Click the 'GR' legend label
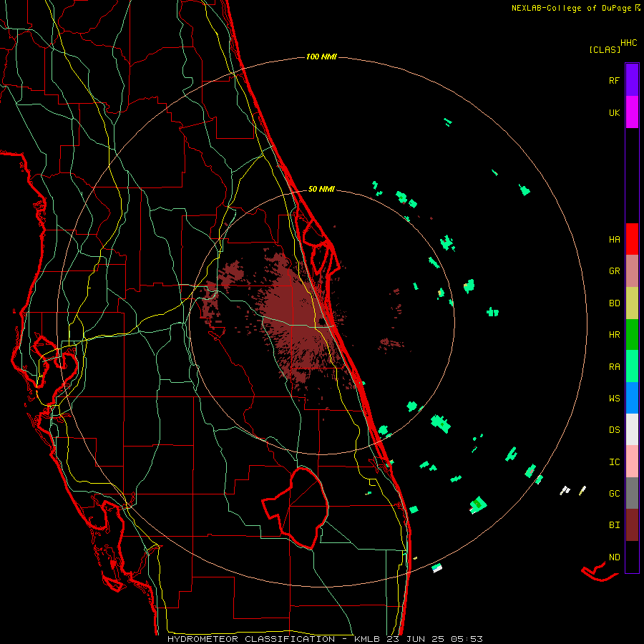Image resolution: width=644 pixels, height=644 pixels. pos(615,271)
